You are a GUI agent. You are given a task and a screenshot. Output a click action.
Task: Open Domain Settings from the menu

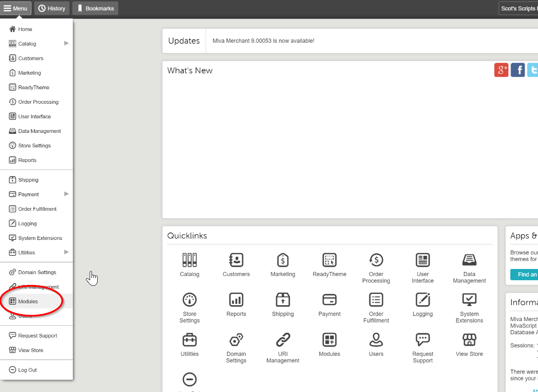(37, 272)
